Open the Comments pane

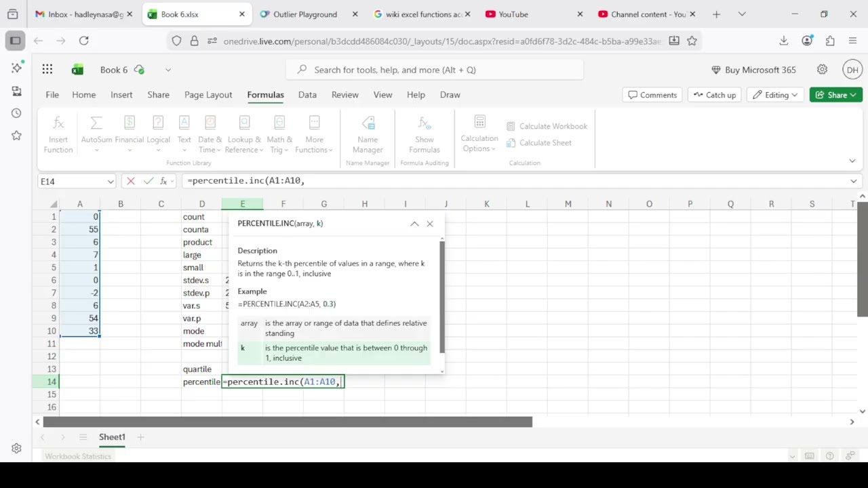652,95
